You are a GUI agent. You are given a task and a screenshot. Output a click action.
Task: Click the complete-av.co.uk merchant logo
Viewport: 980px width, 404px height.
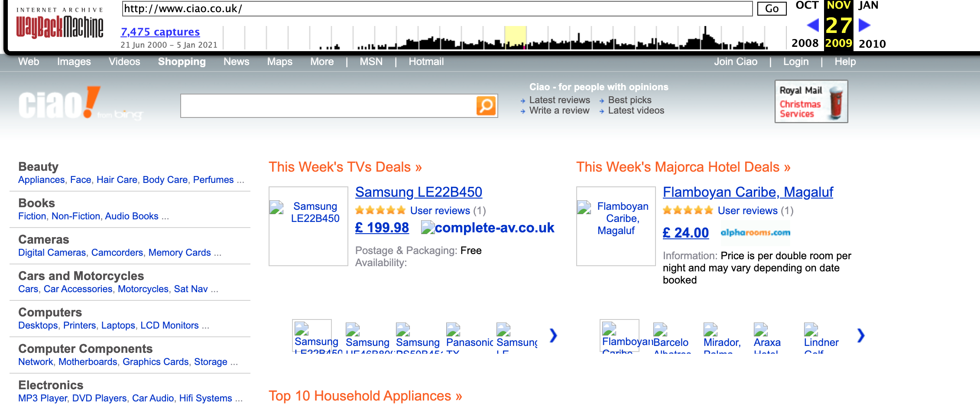pyautogui.click(x=488, y=228)
